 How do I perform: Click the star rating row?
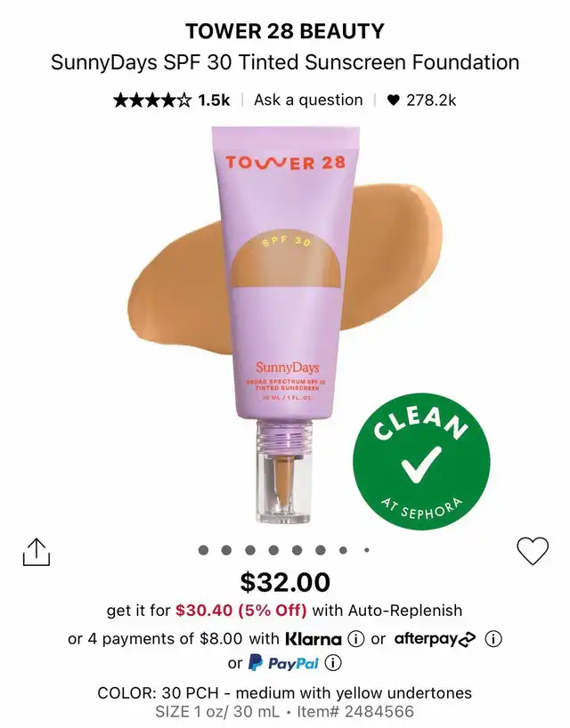152,100
